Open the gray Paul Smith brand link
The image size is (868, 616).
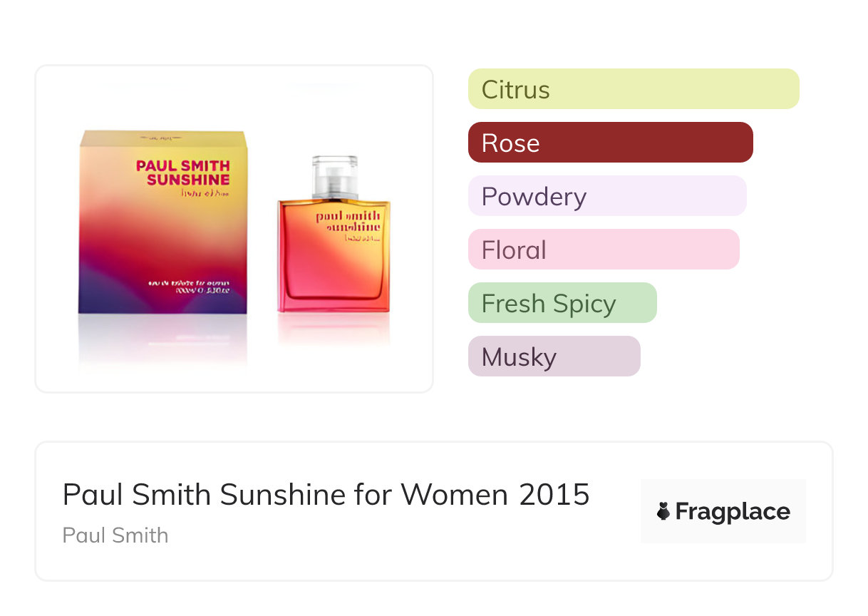point(115,535)
